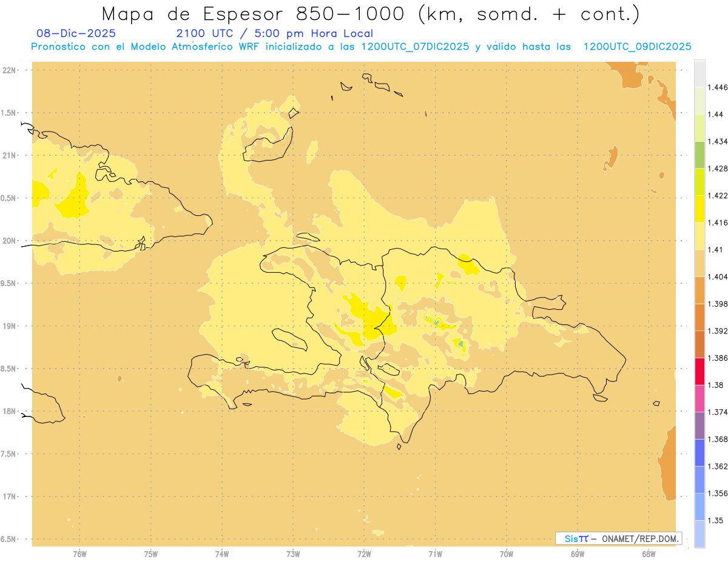Click the '70W' longitude label

point(506,554)
